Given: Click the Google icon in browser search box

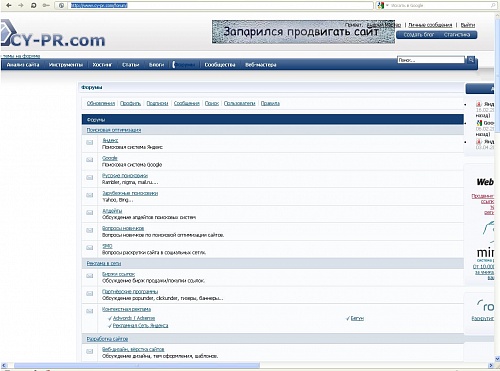Looking at the screenshot, I should pyautogui.click(x=381, y=5).
